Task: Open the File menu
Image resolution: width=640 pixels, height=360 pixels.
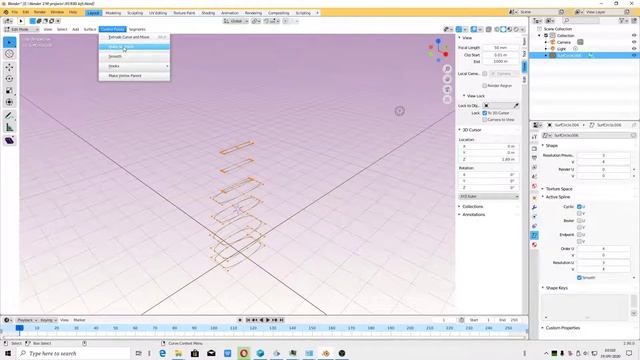Action: tap(15, 12)
